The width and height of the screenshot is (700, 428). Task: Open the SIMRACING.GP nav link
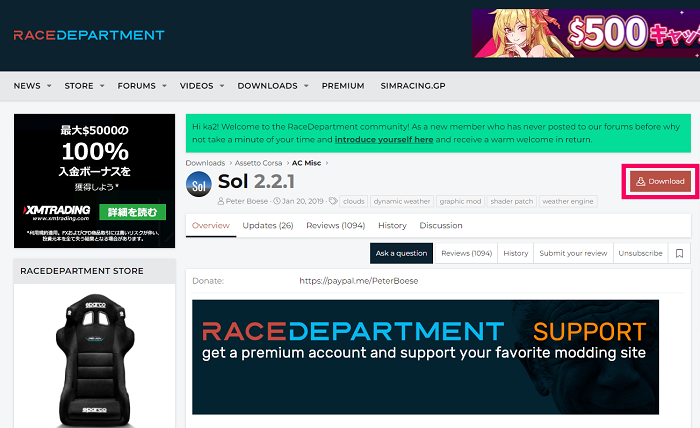[413, 86]
